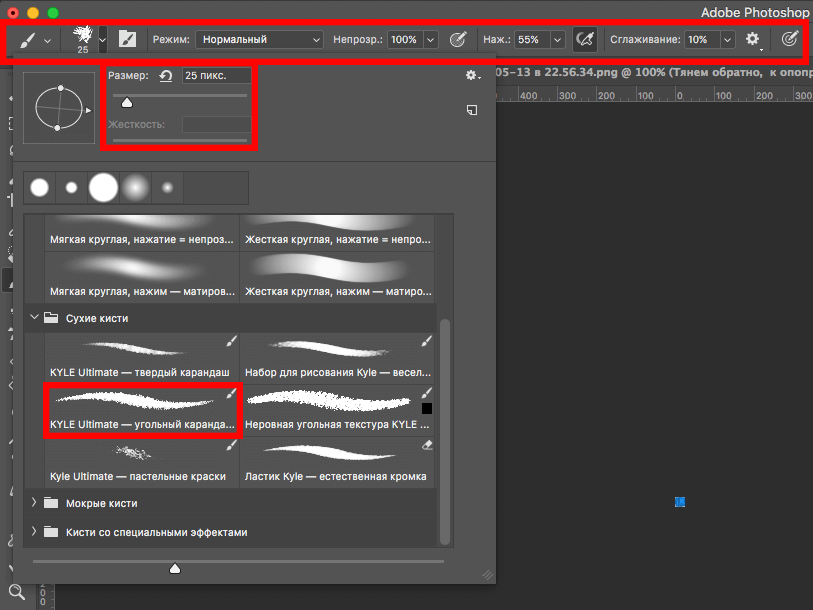Click Кисти со специальными эффектами folder icon

tap(51, 532)
